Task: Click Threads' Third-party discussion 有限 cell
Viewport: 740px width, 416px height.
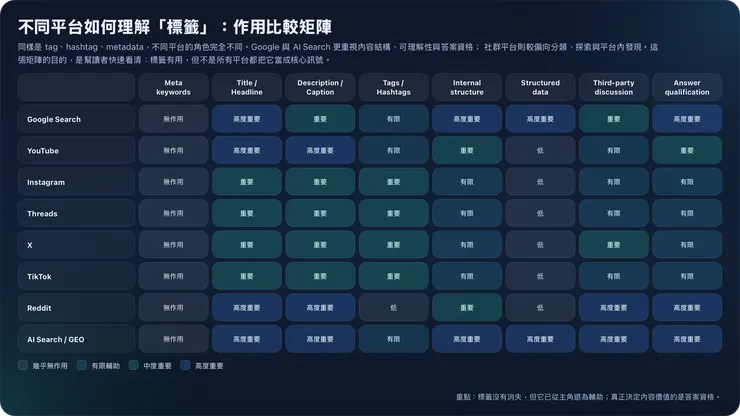Action: point(614,213)
